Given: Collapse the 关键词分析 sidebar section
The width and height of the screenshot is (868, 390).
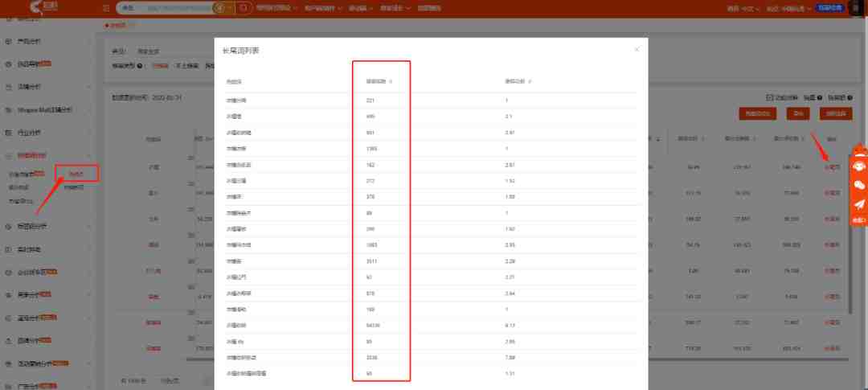Looking at the screenshot, I should click(x=47, y=156).
